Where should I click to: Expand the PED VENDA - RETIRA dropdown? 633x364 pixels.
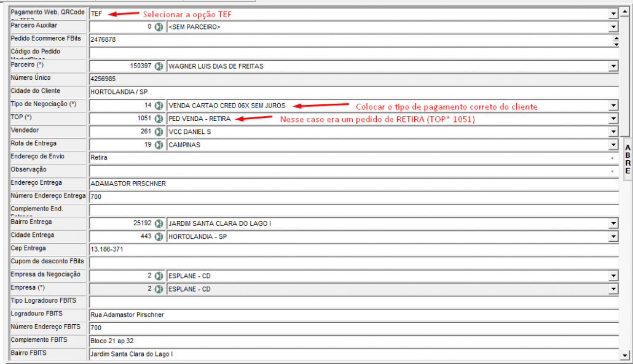click(613, 118)
